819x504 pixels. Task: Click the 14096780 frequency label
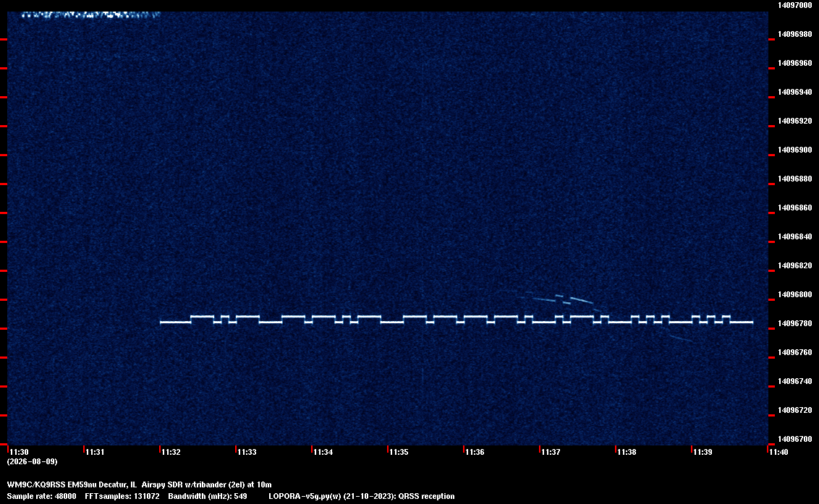click(x=795, y=323)
